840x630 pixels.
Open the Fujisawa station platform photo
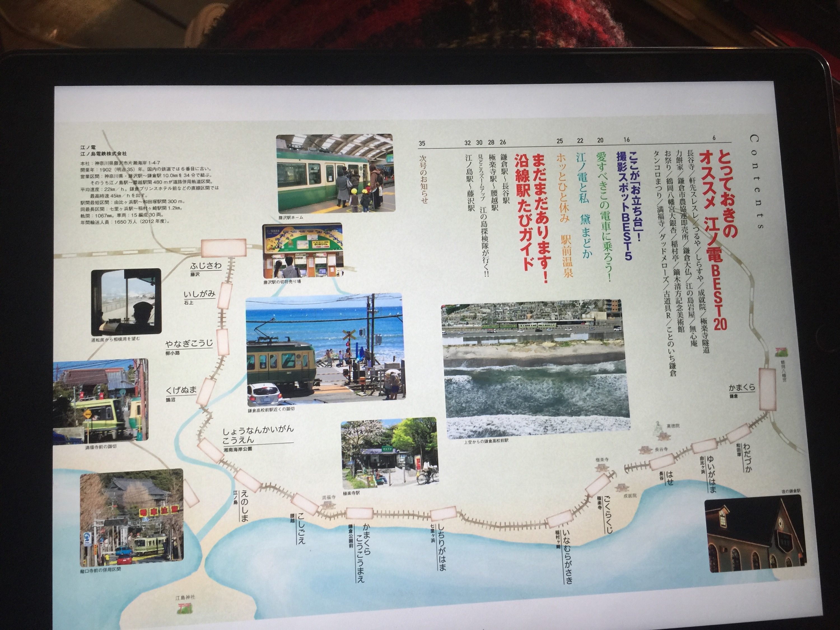click(x=335, y=173)
